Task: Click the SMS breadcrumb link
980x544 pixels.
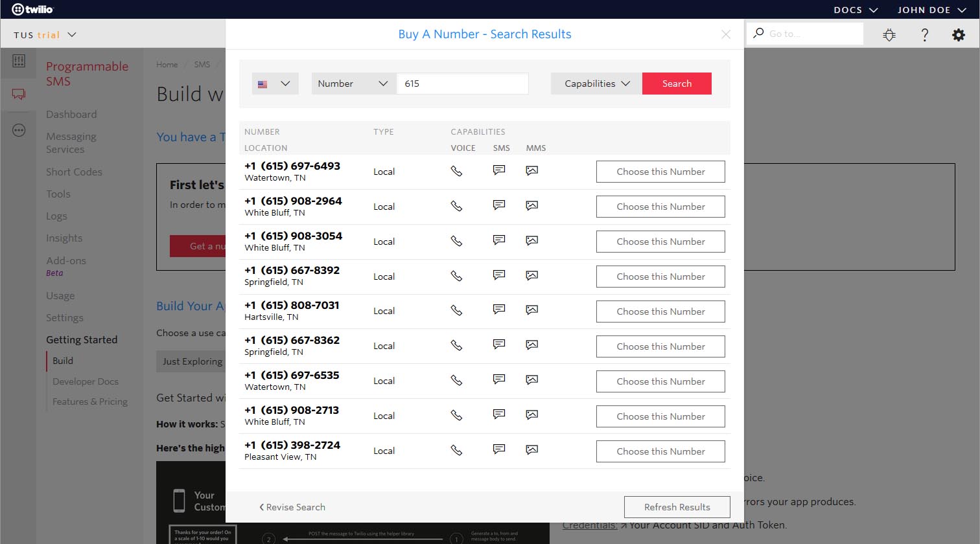Action: (x=202, y=65)
